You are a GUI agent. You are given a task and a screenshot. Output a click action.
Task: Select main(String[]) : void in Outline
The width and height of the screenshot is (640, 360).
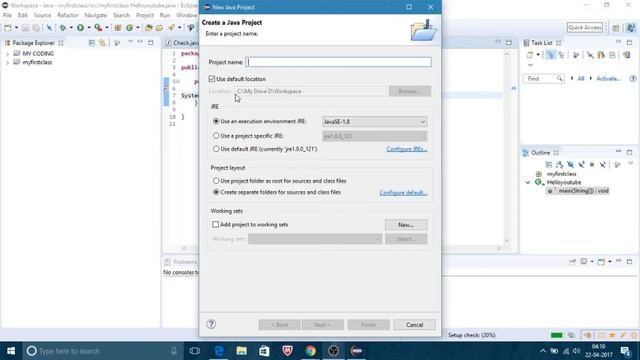(x=578, y=191)
